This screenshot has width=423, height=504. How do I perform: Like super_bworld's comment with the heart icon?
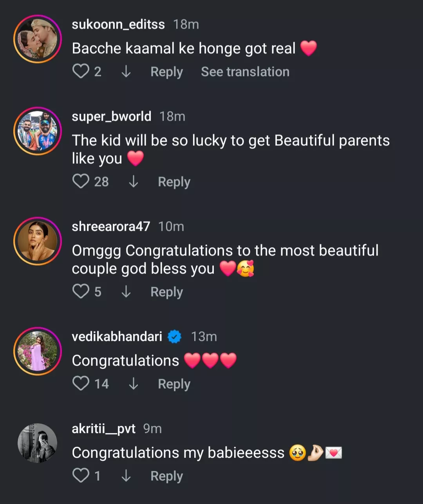pyautogui.click(x=81, y=181)
